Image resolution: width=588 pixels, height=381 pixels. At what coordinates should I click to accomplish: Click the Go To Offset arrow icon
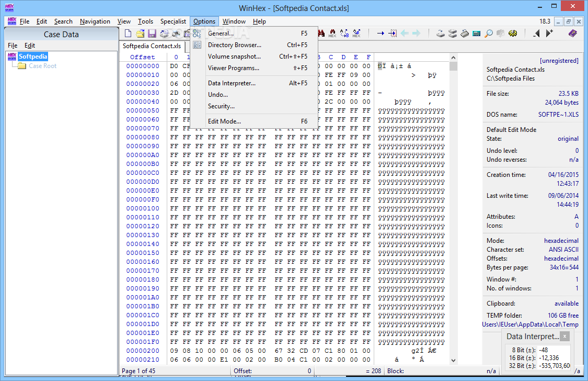pyautogui.click(x=381, y=33)
